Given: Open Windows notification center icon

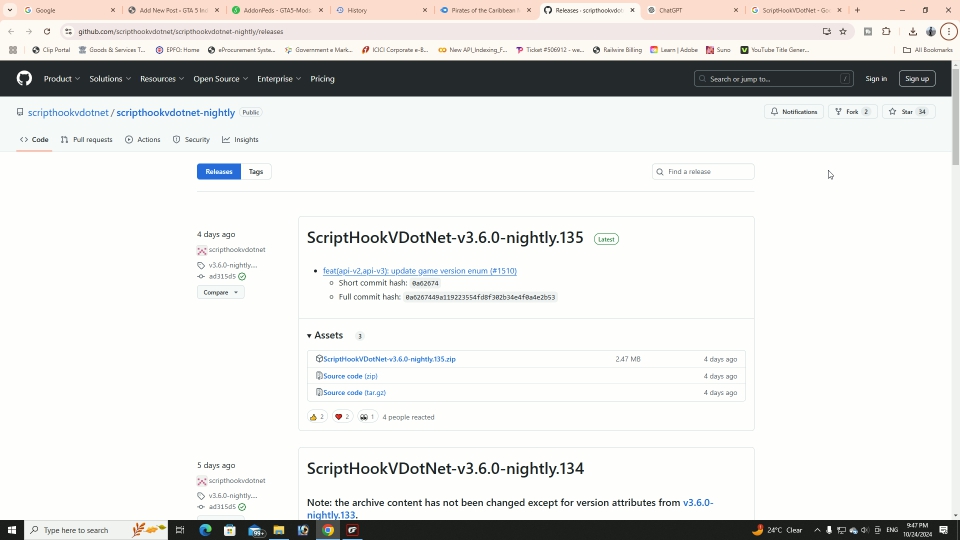Looking at the screenshot, I should (x=943, y=530).
